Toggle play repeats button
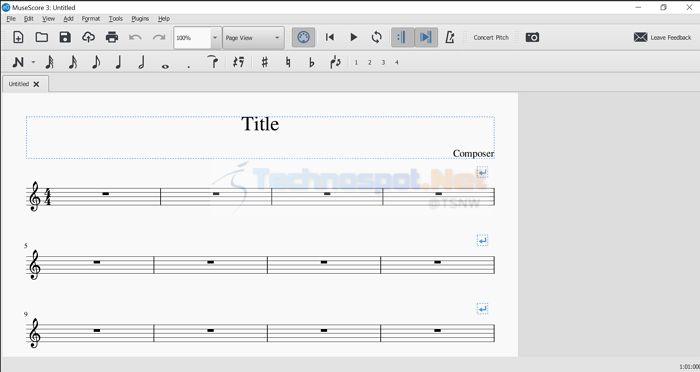 click(402, 38)
